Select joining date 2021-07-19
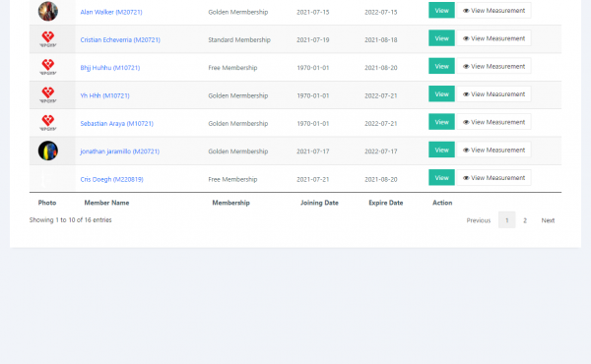This screenshot has width=591, height=364. pos(313,40)
